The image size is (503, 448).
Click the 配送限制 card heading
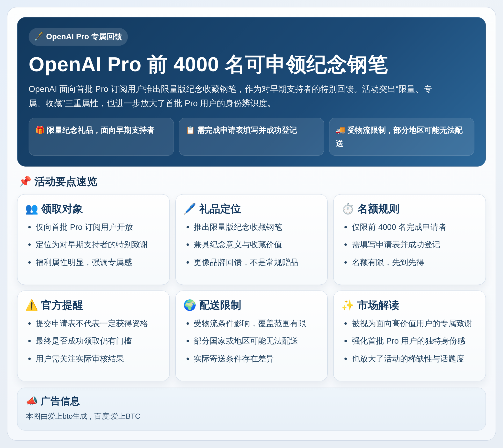[x=220, y=305]
